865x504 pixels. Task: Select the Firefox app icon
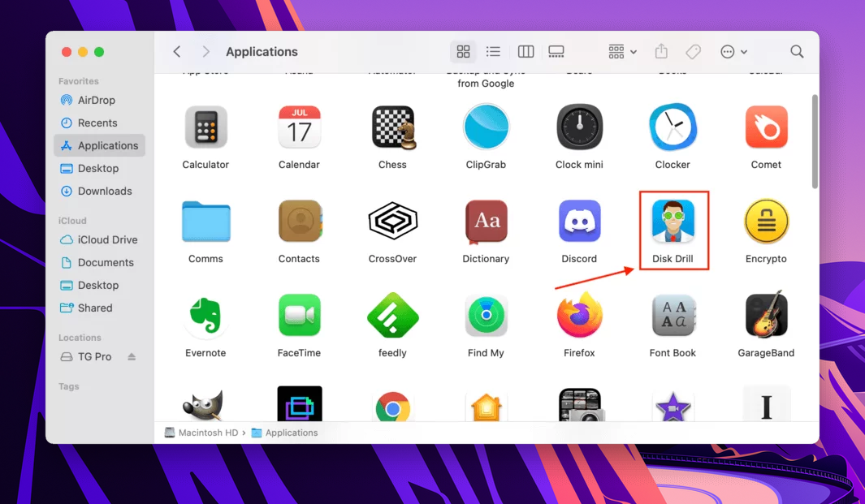pos(579,316)
